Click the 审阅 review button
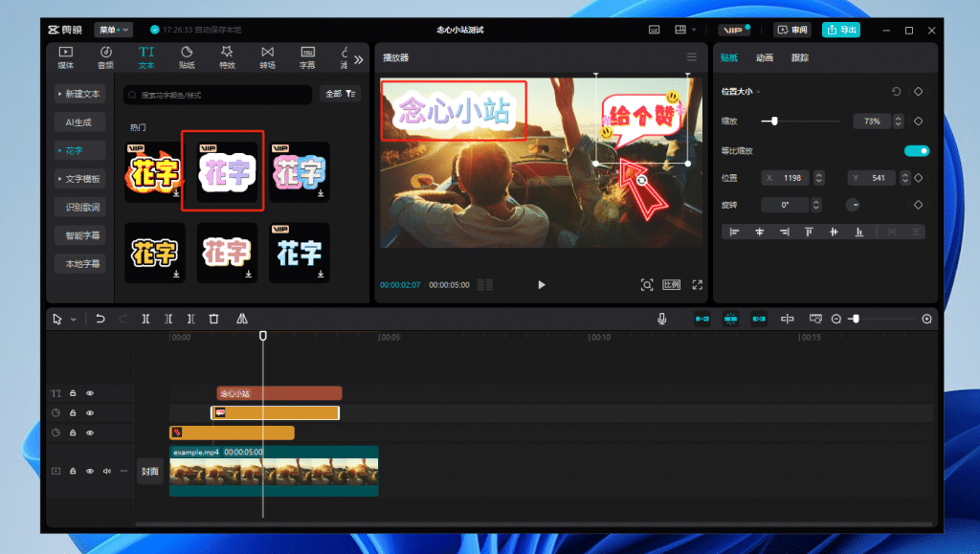 pos(791,30)
